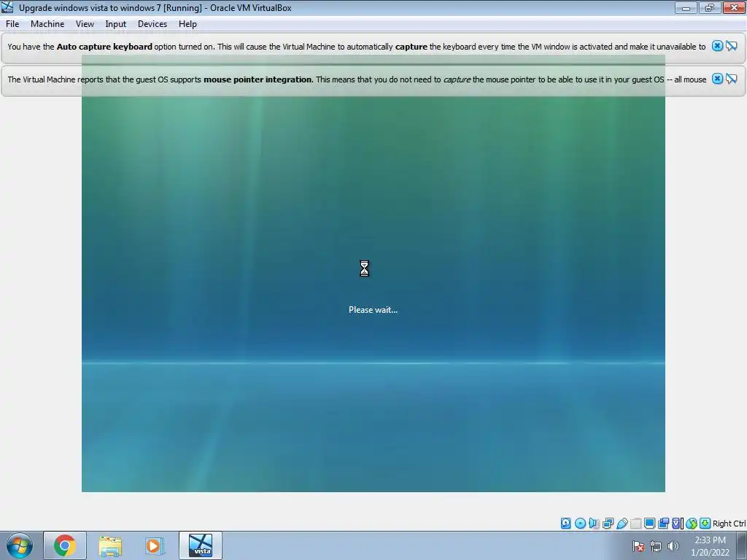Dismiss the mouse pointer integration notification
This screenshot has width=747, height=560.
pyautogui.click(x=717, y=79)
